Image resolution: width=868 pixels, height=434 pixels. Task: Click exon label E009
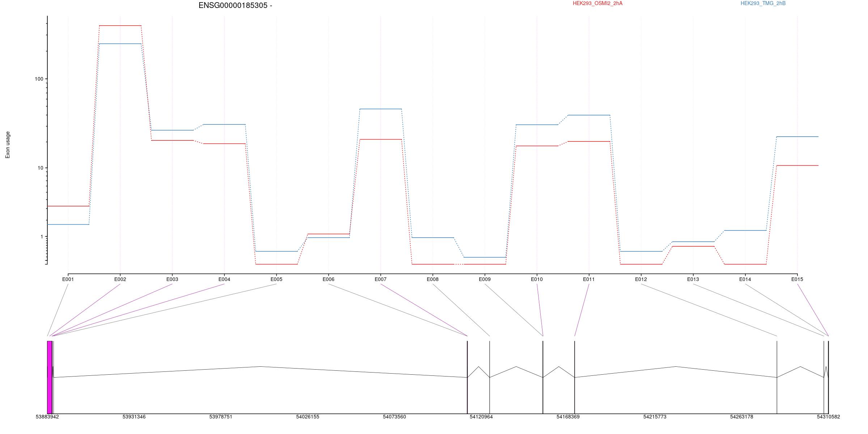pos(485,279)
